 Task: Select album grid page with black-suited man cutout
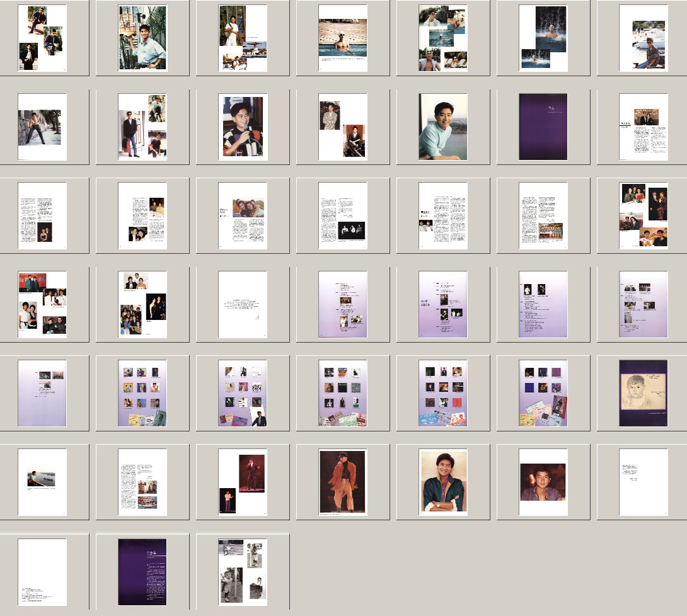click(x=243, y=393)
